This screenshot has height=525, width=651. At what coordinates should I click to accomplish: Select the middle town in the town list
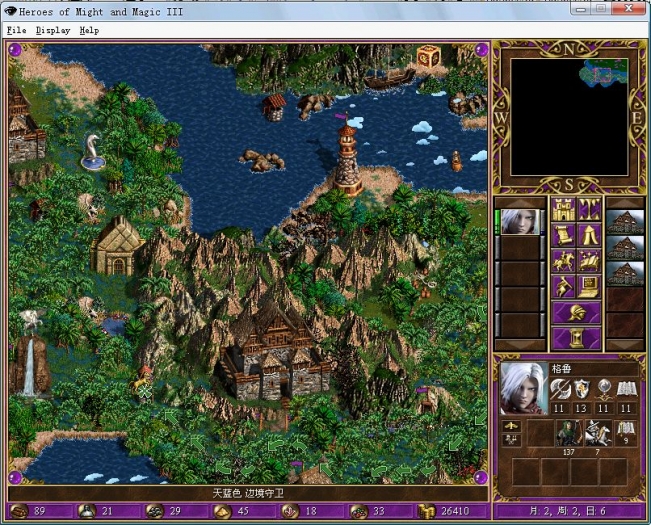tap(625, 248)
